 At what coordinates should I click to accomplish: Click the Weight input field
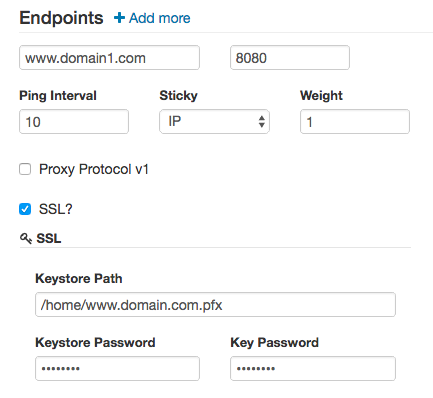355,122
